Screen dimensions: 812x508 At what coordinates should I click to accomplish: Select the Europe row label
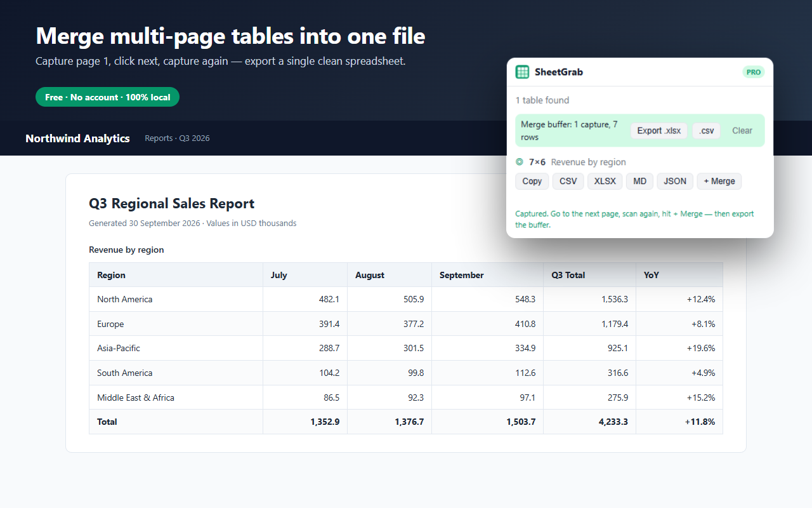pos(110,324)
